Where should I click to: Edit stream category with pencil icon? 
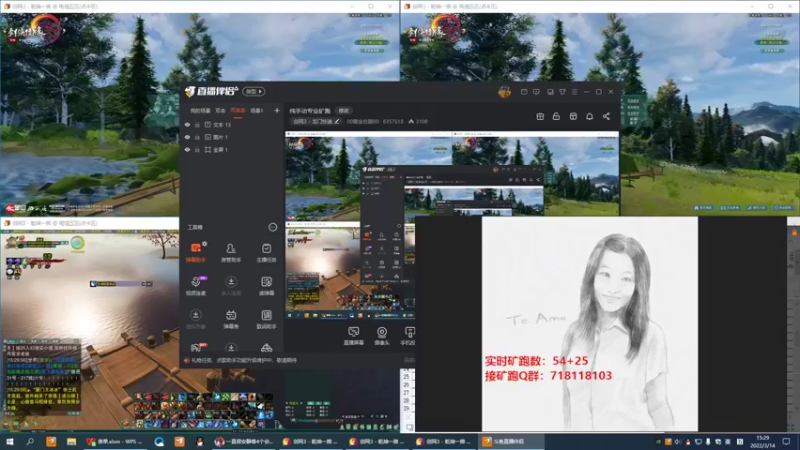pyautogui.click(x=337, y=121)
